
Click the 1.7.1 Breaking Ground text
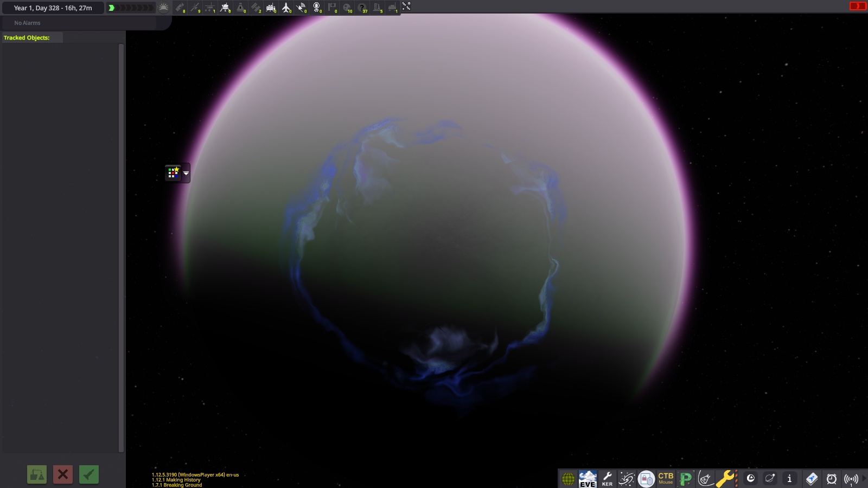(177, 485)
